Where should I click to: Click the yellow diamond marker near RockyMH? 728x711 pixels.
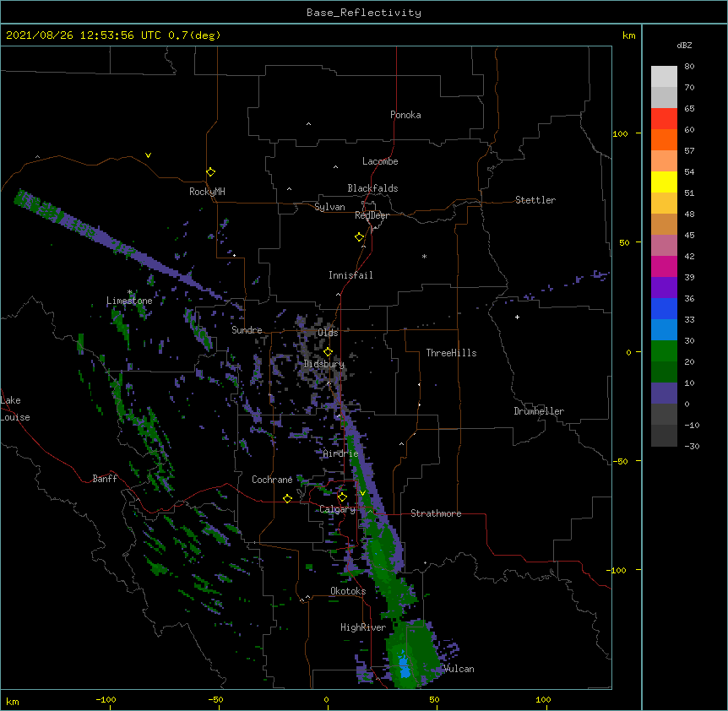(x=211, y=172)
